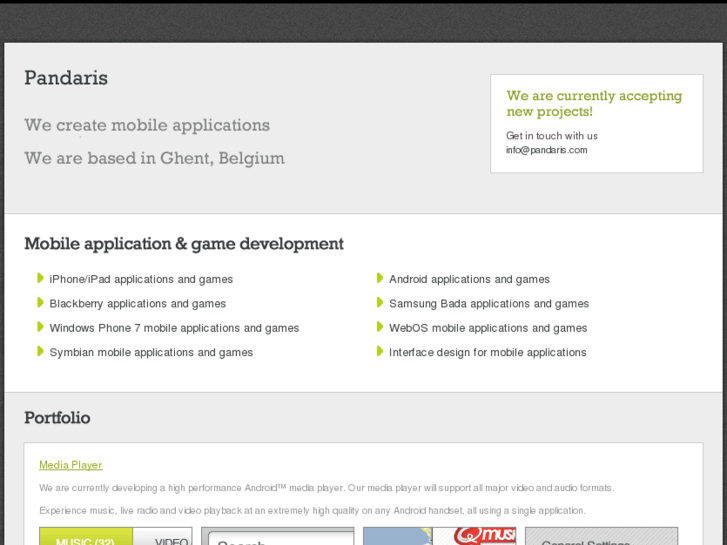Click 'We are currently accepting new projects!' heading
This screenshot has width=727, height=545.
tap(594, 103)
